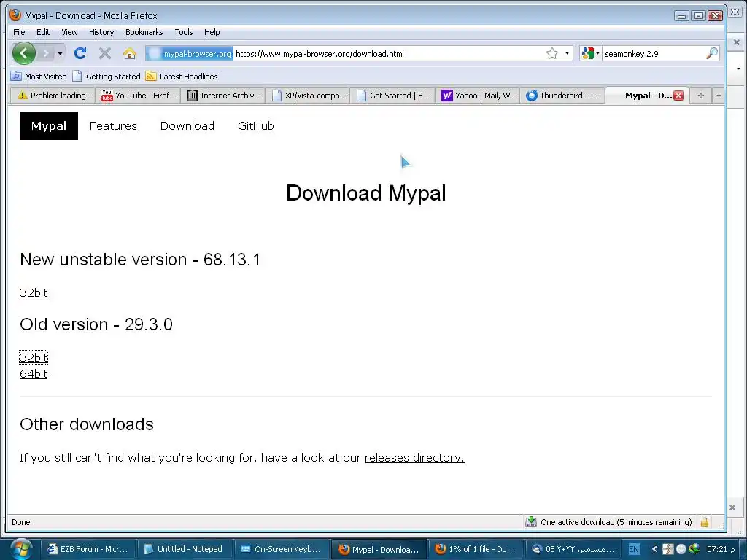Click the taskbar clock showing 07:21
Image resolution: width=747 pixels, height=560 pixels.
[x=721, y=549]
